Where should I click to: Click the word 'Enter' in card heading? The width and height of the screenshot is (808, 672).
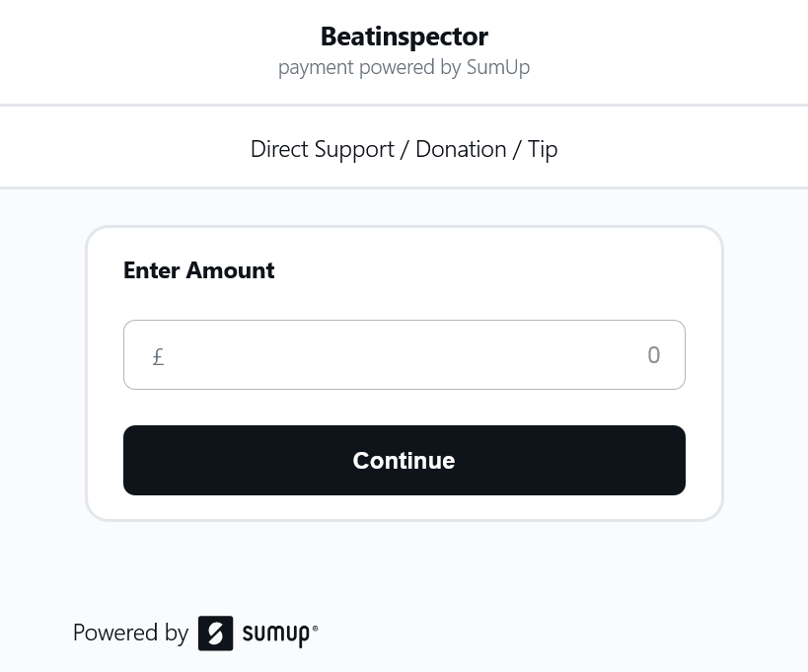[151, 270]
